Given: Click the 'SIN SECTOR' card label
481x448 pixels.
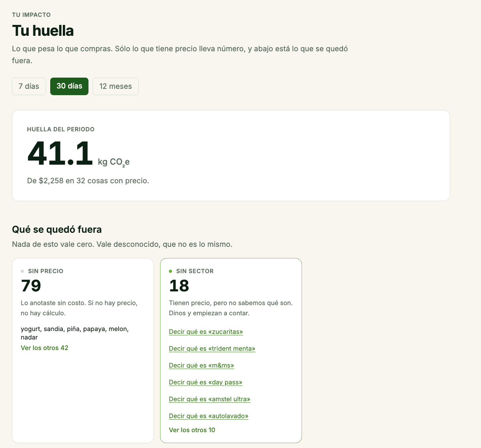Looking at the screenshot, I should (x=195, y=271).
